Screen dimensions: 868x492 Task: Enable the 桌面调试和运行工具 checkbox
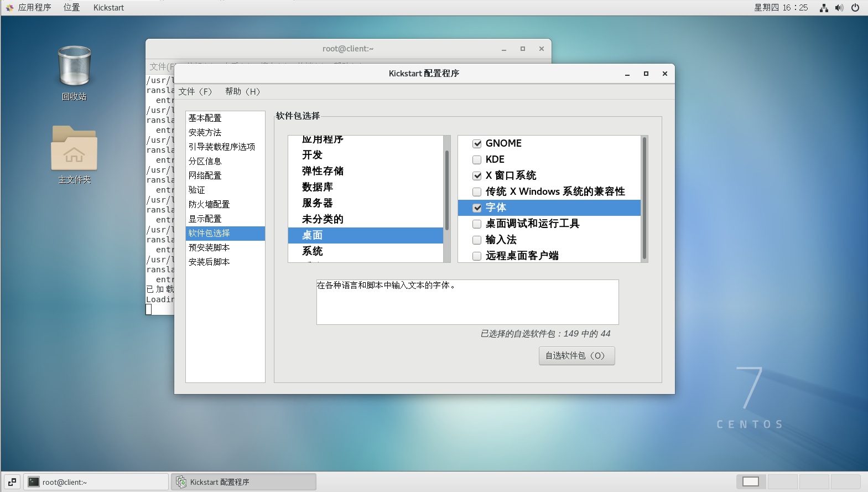click(477, 224)
